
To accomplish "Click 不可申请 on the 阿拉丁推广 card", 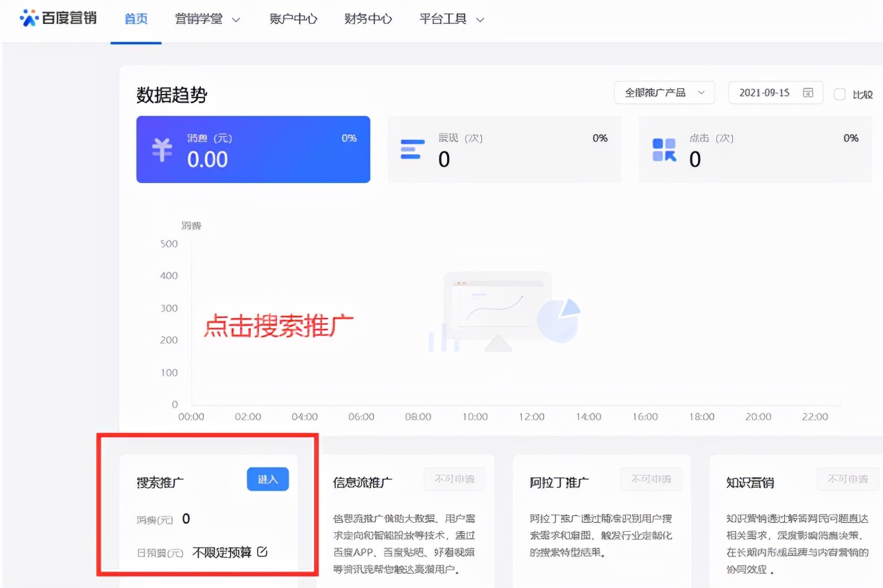I will (x=651, y=479).
